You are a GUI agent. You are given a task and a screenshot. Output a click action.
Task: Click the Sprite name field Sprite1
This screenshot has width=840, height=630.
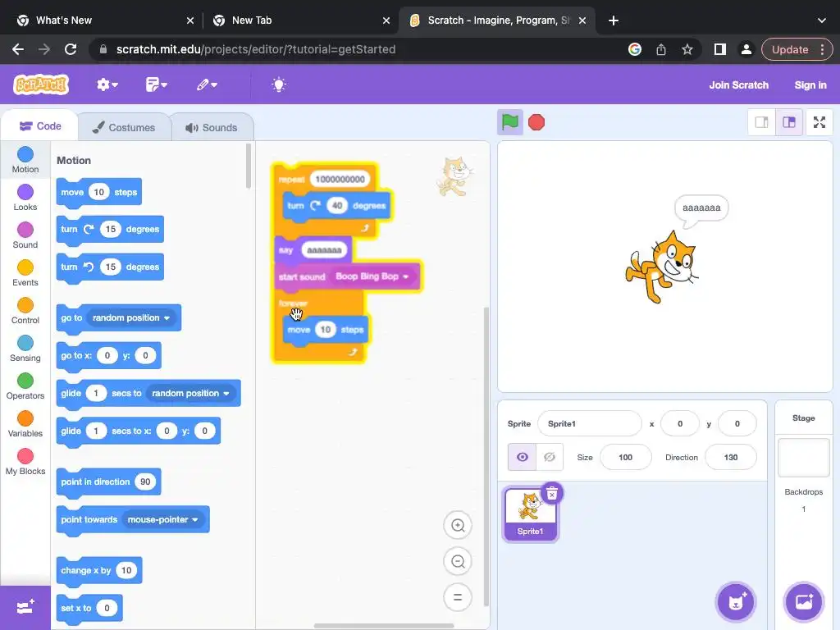pos(589,424)
